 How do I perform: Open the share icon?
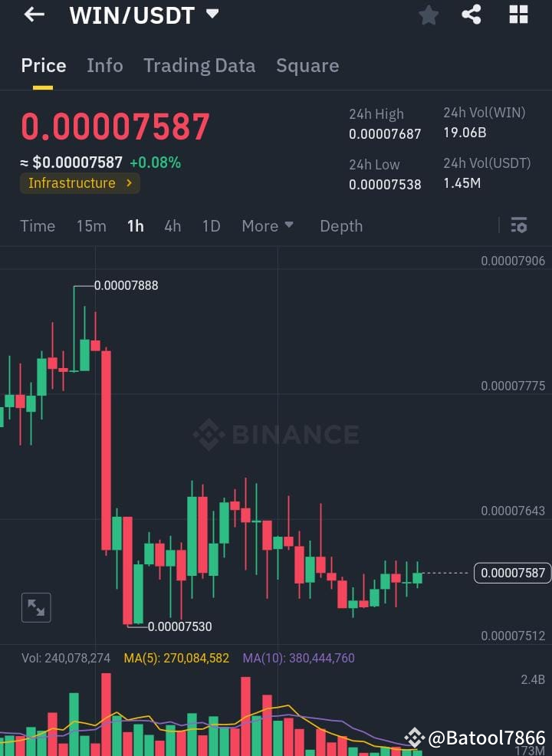click(x=471, y=15)
